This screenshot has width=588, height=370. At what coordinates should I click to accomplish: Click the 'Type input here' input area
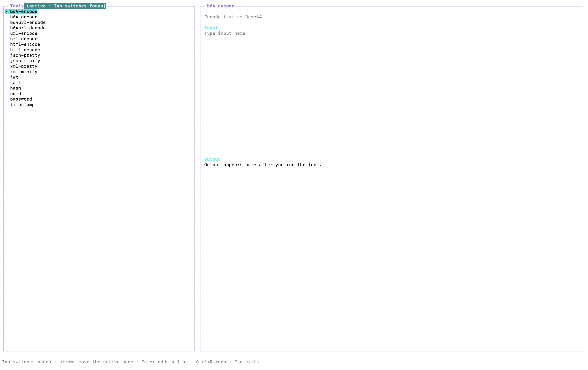click(x=225, y=33)
